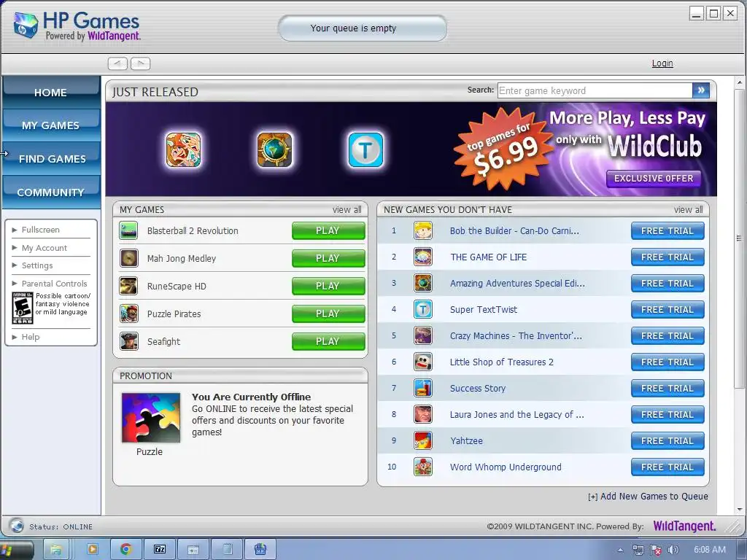
Task: Submit search with the double-arrow button
Action: (701, 90)
